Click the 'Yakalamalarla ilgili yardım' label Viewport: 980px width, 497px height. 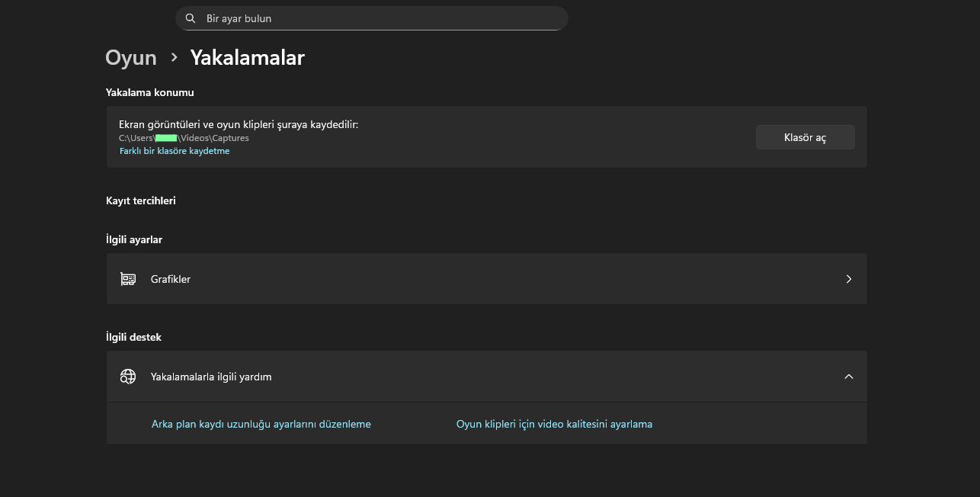tap(211, 377)
